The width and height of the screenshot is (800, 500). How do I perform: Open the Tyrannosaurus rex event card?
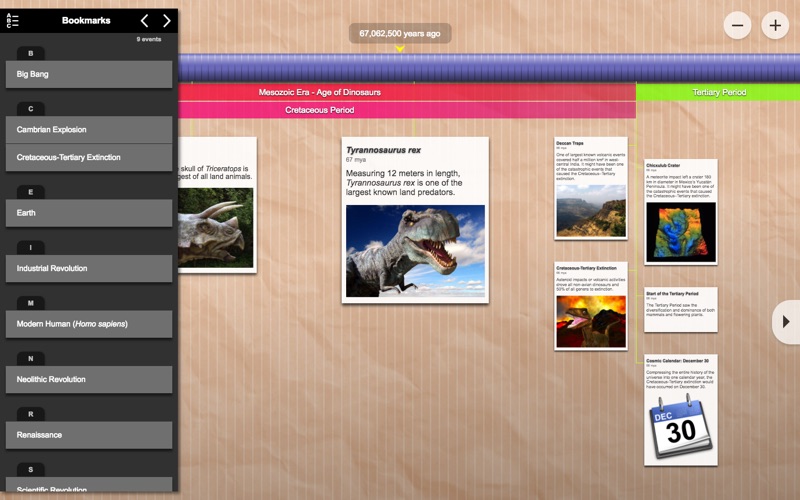415,220
